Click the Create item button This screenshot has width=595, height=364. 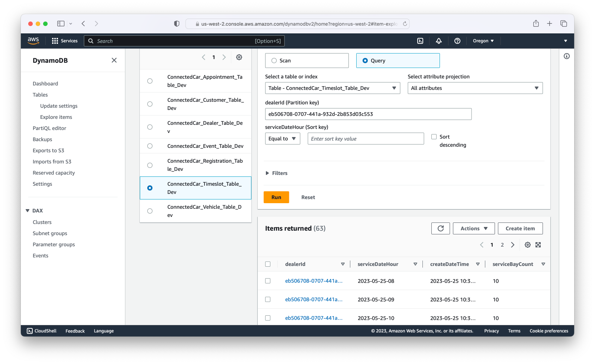pos(520,228)
